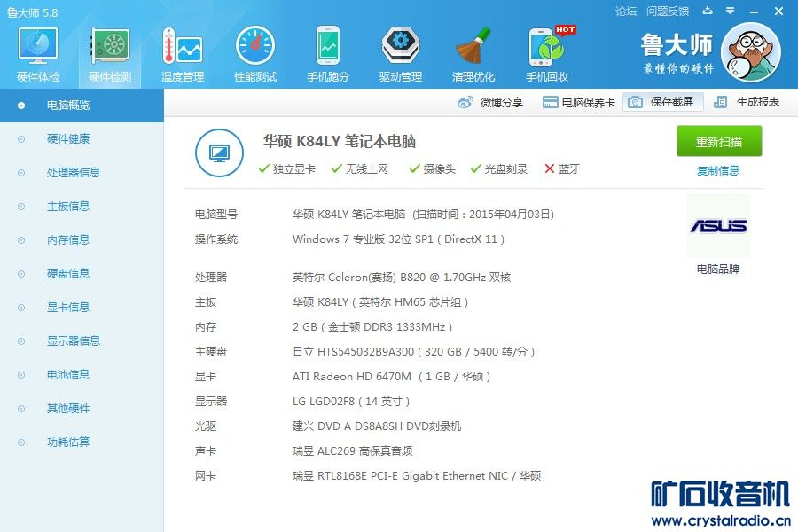Click LG LGD02F8 display value
The image size is (798, 532).
[x=351, y=402]
